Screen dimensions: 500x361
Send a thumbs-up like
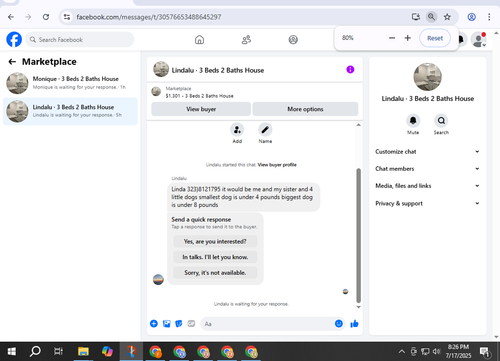click(354, 323)
